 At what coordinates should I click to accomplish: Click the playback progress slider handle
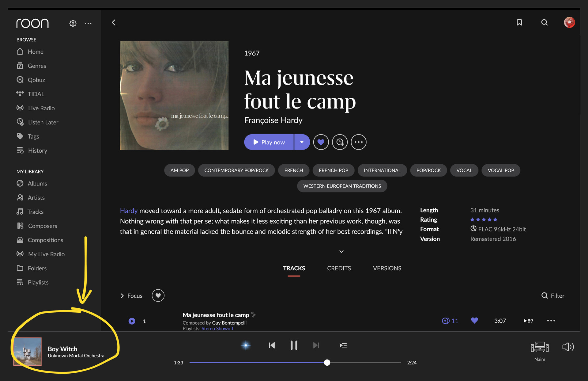tap(327, 363)
